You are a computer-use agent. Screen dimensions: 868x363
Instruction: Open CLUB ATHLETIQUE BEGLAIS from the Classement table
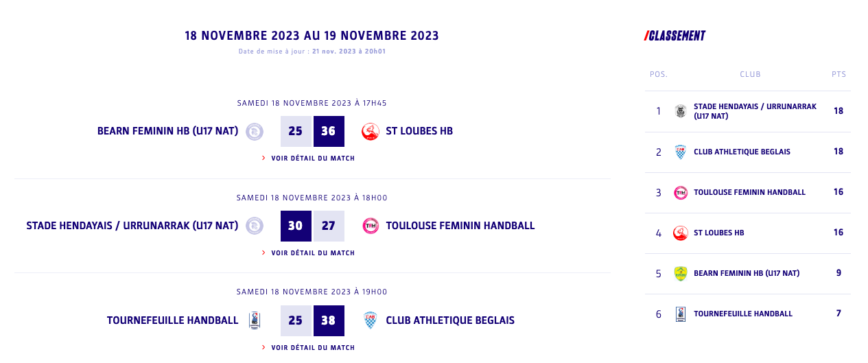742,152
